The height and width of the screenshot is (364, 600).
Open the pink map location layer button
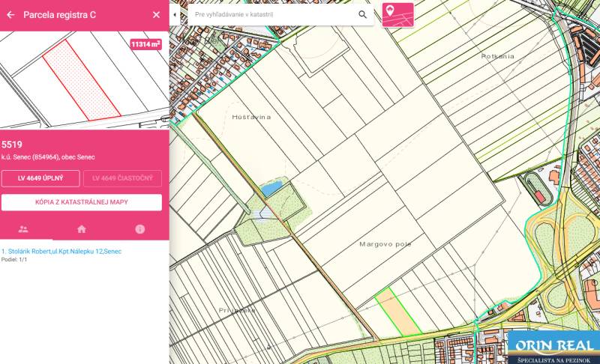click(397, 14)
